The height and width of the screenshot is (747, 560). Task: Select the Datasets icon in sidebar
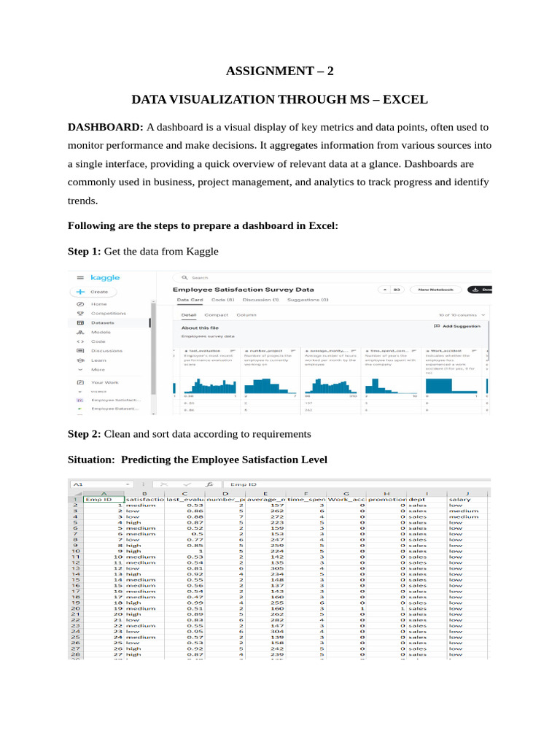tap(80, 323)
